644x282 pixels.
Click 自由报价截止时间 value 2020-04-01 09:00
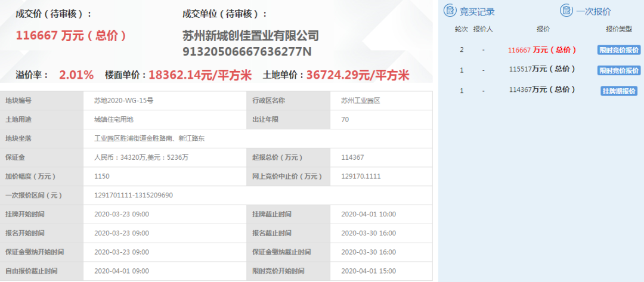tap(122, 271)
